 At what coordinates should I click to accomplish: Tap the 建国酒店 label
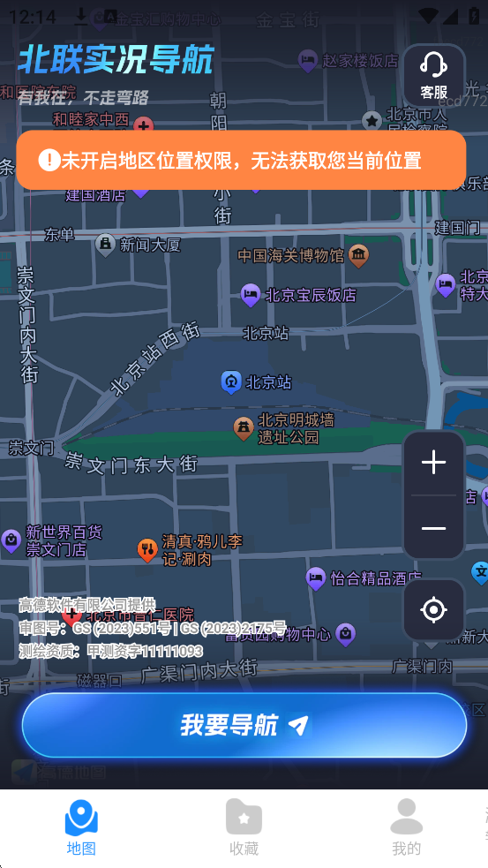coord(95,195)
